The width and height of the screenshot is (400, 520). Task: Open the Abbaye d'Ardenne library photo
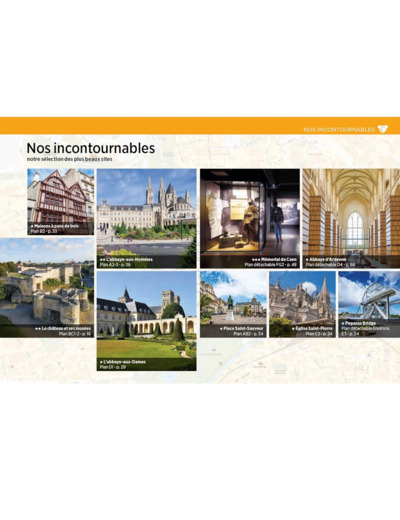click(351, 218)
